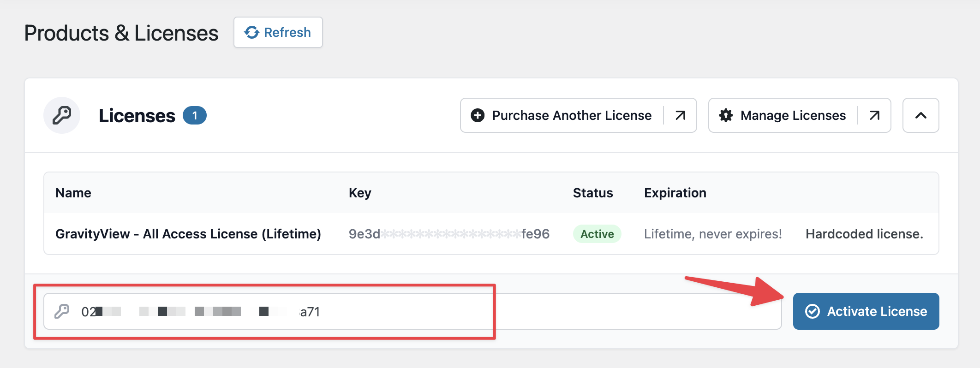The image size is (980, 368).
Task: Click the round key icon beside Licenses
Action: [62, 115]
